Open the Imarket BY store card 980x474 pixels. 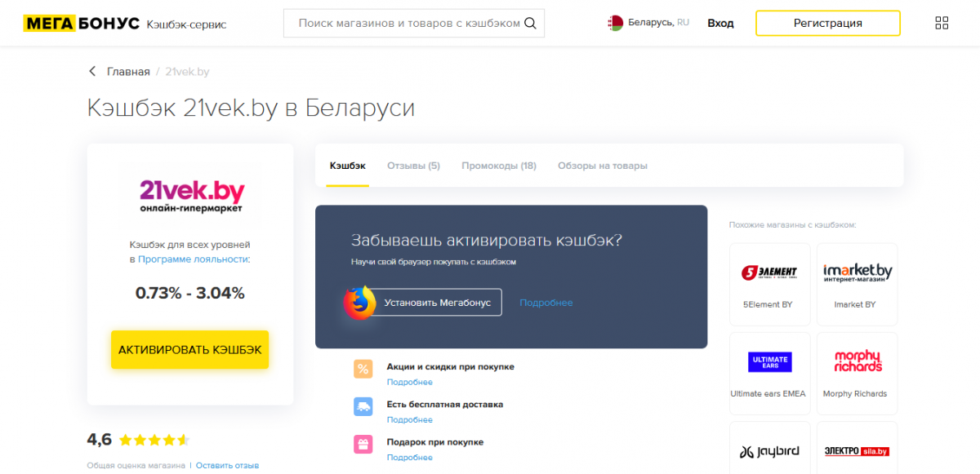pos(857,284)
